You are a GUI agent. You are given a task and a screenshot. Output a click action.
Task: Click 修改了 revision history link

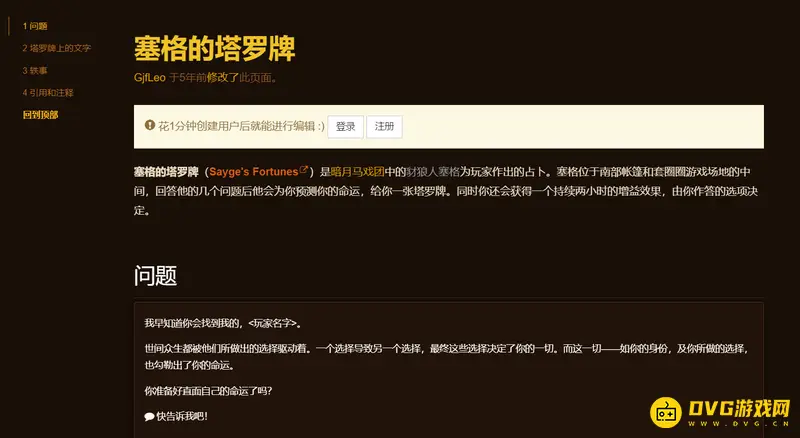[222, 78]
